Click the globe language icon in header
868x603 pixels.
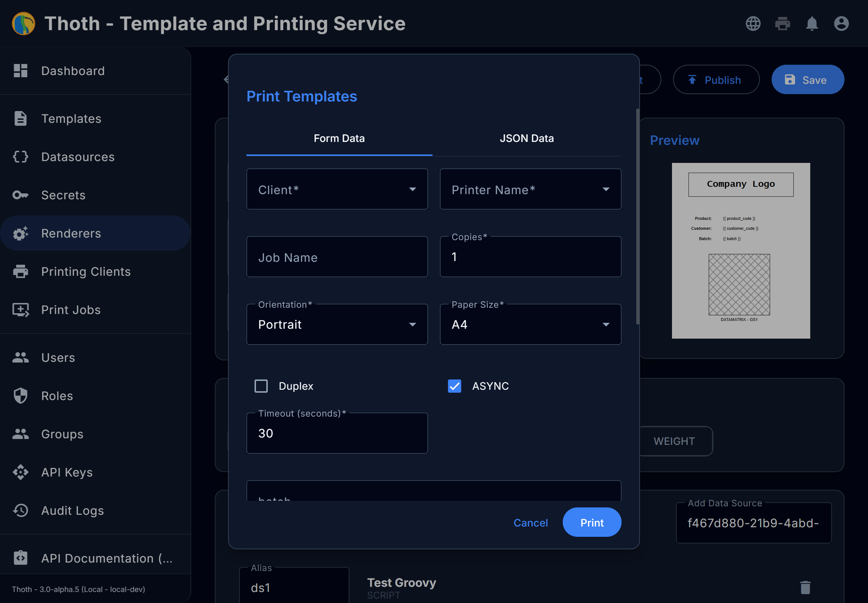click(x=753, y=24)
